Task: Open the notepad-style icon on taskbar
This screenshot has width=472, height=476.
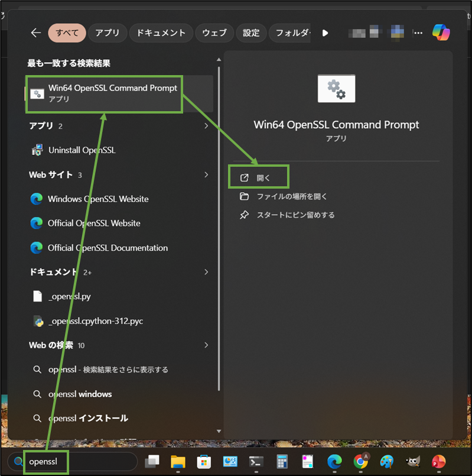Action: click(308, 462)
